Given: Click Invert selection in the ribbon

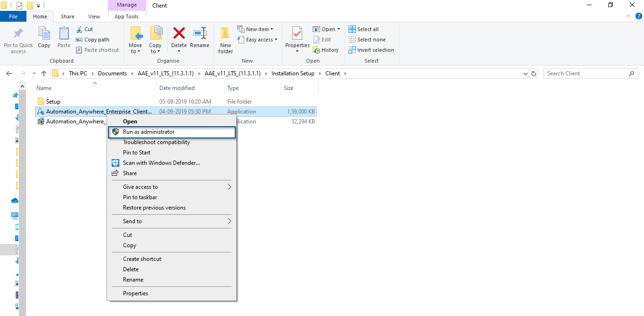Looking at the screenshot, I should (x=375, y=50).
